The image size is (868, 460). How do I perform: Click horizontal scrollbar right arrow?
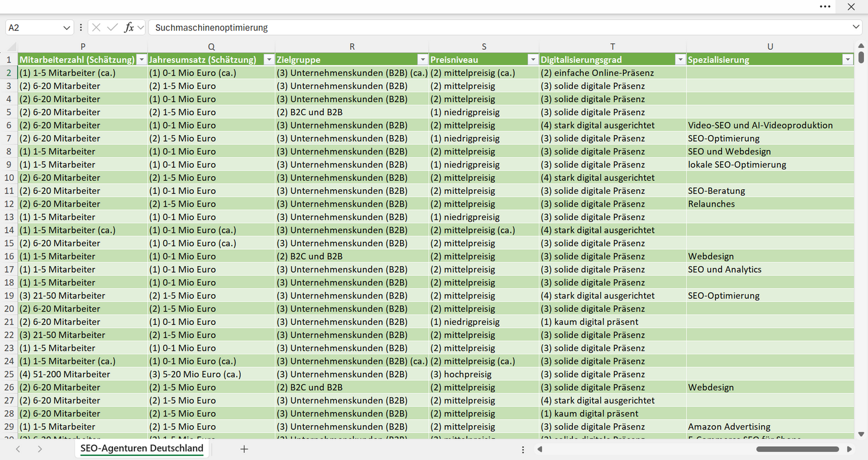point(849,449)
